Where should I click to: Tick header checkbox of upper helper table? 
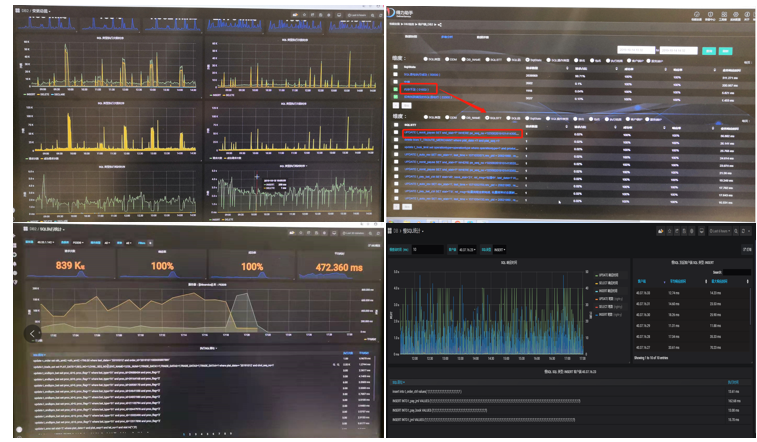(395, 67)
